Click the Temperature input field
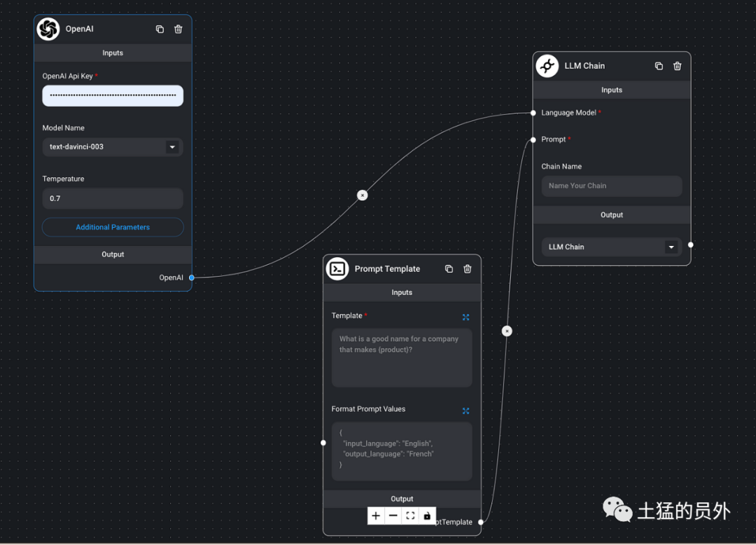 (x=113, y=198)
